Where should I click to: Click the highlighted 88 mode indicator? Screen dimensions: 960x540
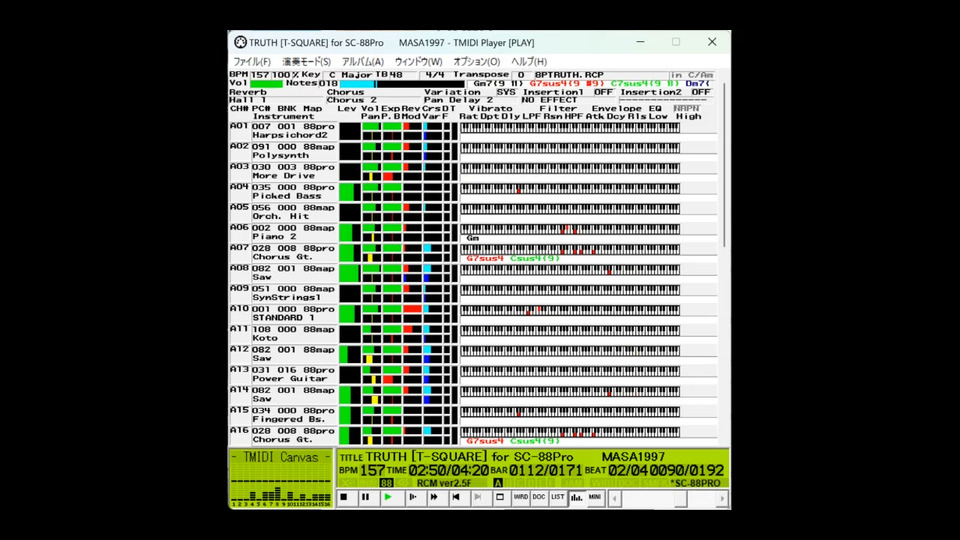click(x=386, y=483)
